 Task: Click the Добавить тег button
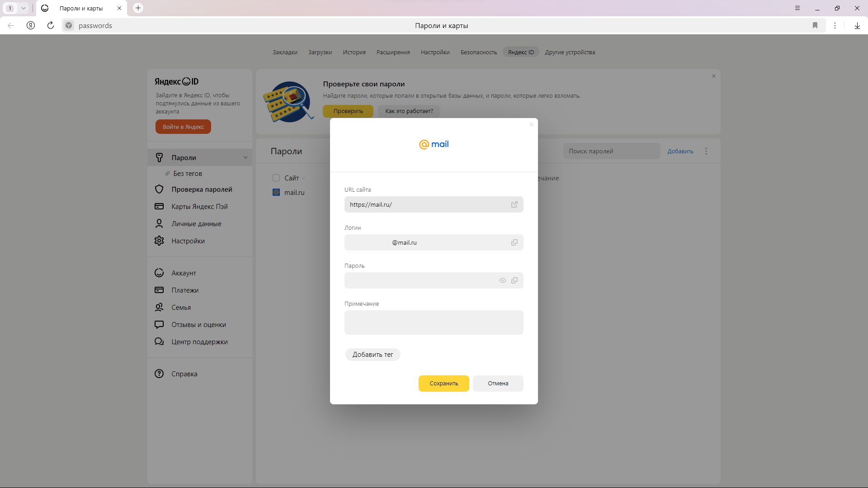(373, 355)
